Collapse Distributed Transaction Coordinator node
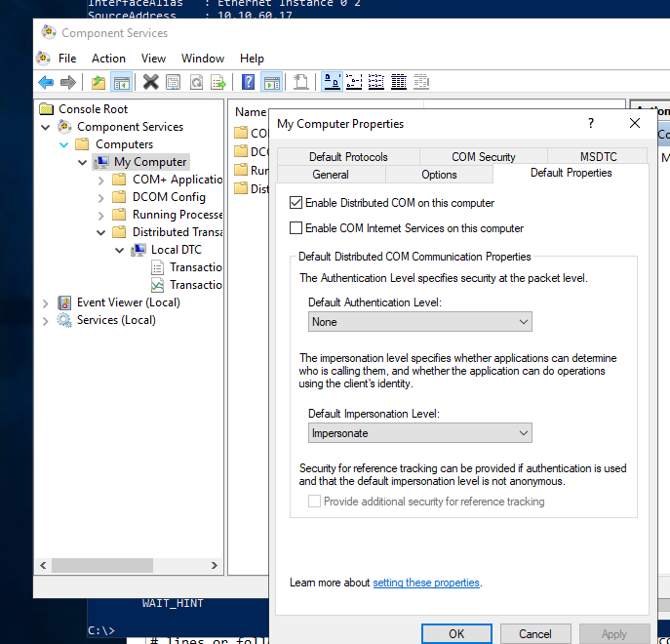 tap(100, 232)
